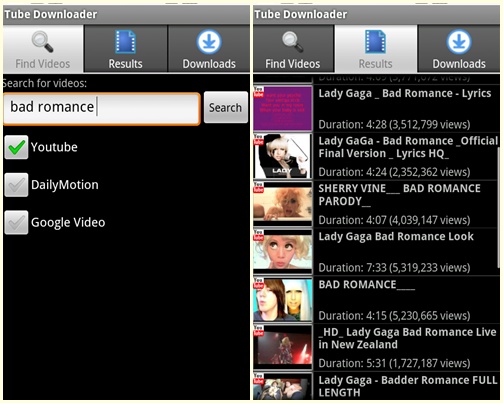Click 'Duration: 4:24 (2,352,362 views)' text
This screenshot has height=403, width=503.
coord(394,172)
